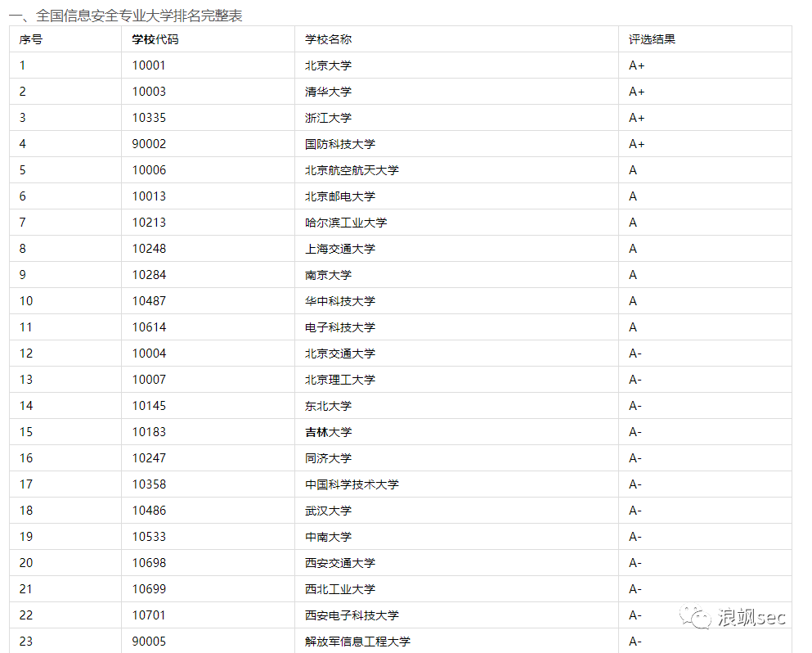Click the school name 南京大学

[329, 275]
